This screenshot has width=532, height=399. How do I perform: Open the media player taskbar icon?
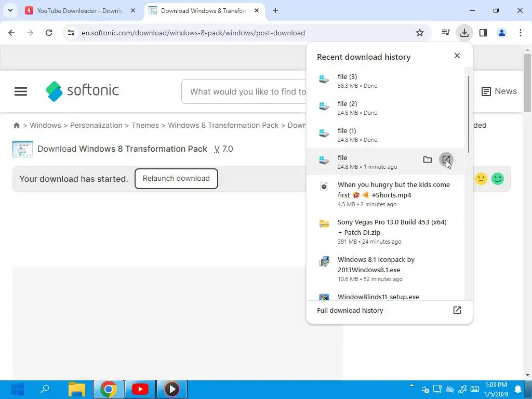tap(171, 389)
